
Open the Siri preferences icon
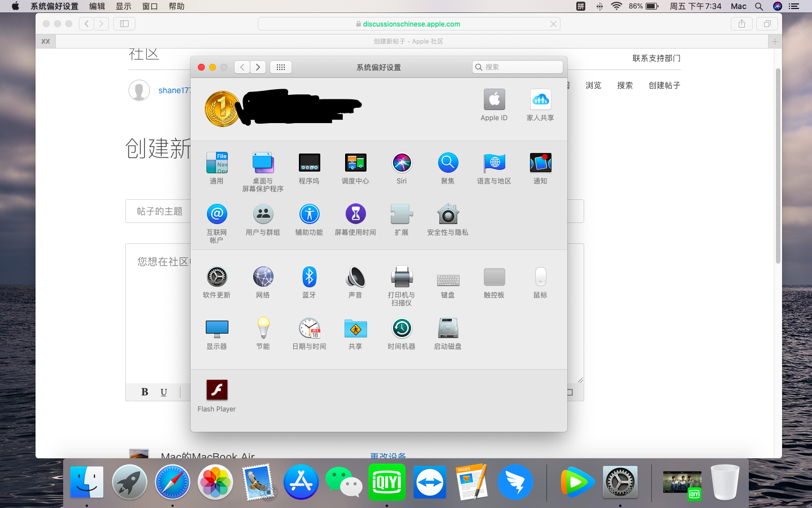pos(401,163)
